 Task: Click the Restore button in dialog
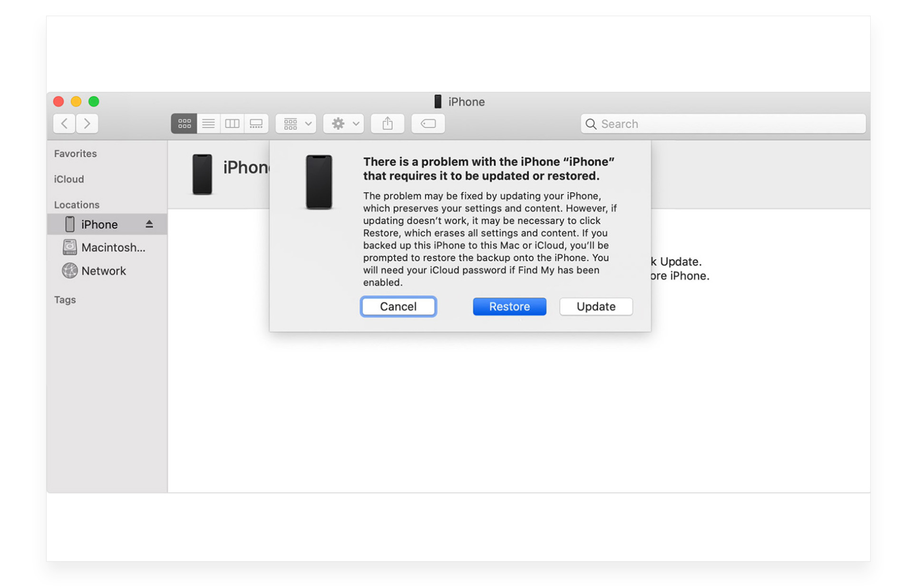click(509, 306)
